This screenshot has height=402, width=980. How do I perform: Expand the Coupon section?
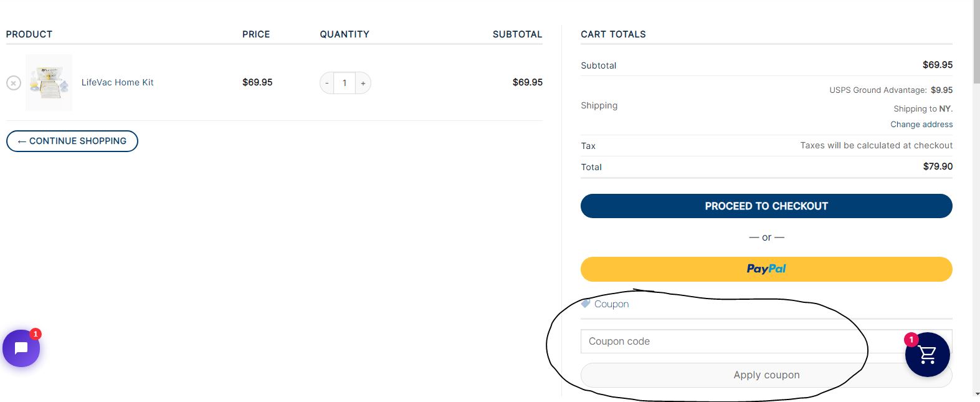point(611,304)
